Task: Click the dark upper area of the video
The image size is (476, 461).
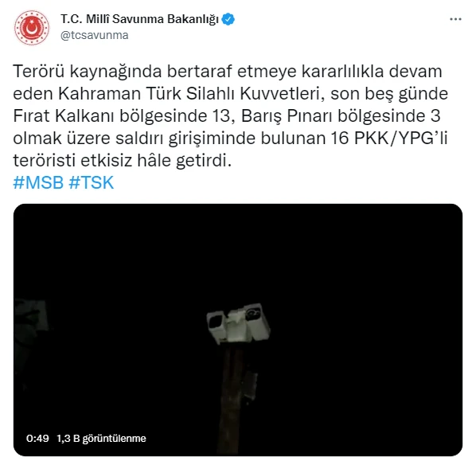Action: [x=238, y=249]
